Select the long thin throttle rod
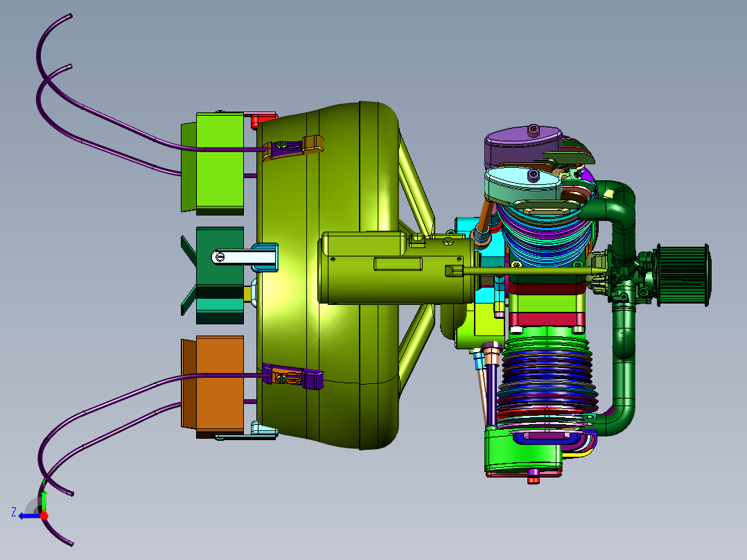Screen dimensions: 747x560 (534, 271)
